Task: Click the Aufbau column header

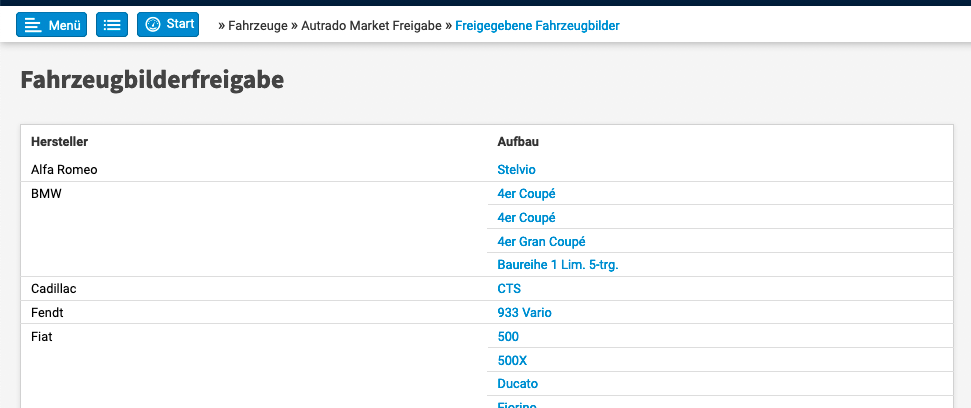Action: click(x=519, y=142)
